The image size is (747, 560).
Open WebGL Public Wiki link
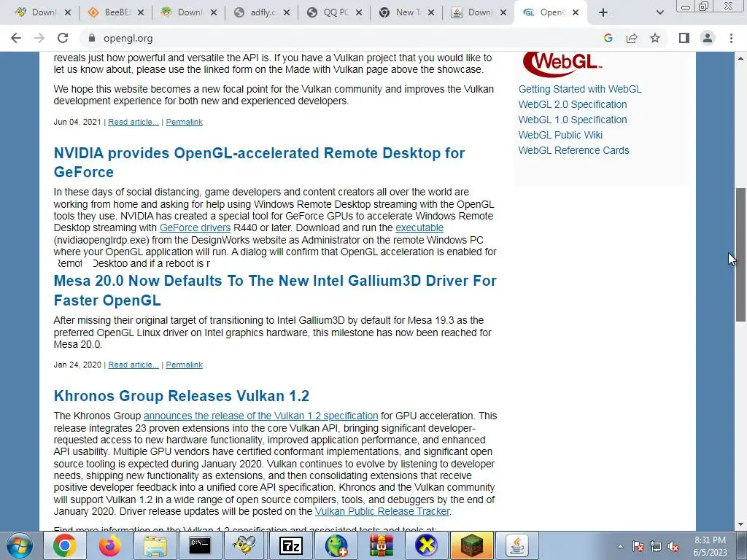click(x=560, y=135)
